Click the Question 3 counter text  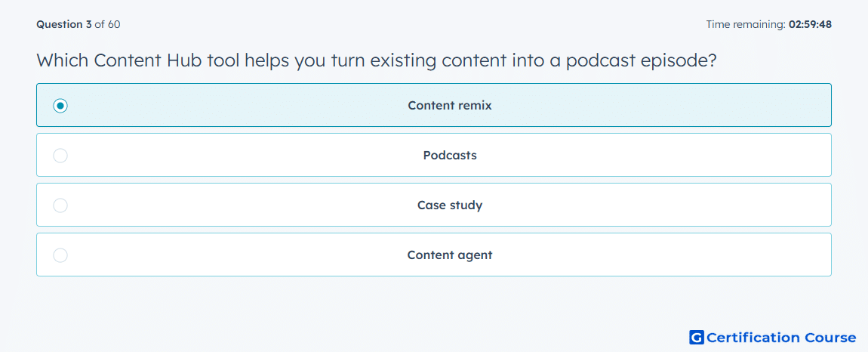tap(64, 24)
